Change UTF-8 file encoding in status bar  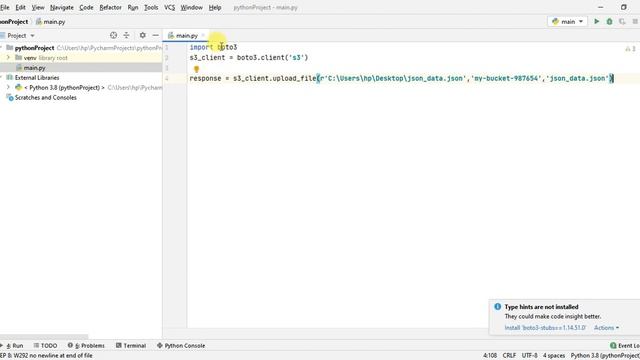tap(529, 356)
